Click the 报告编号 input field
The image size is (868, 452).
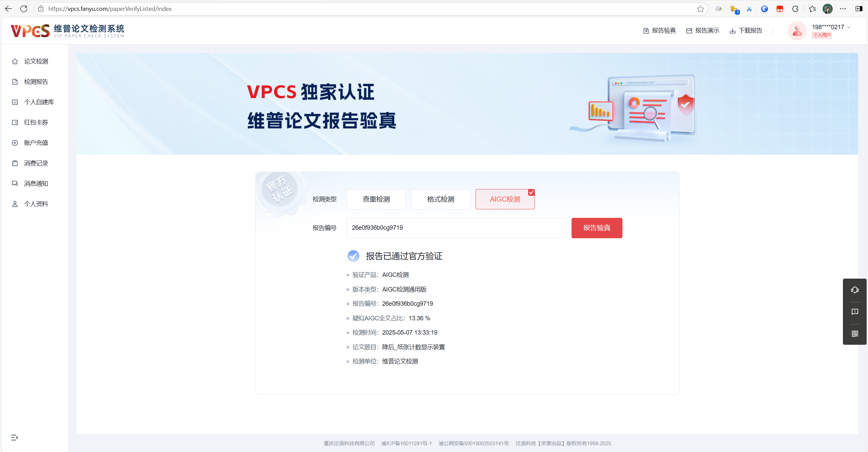456,228
